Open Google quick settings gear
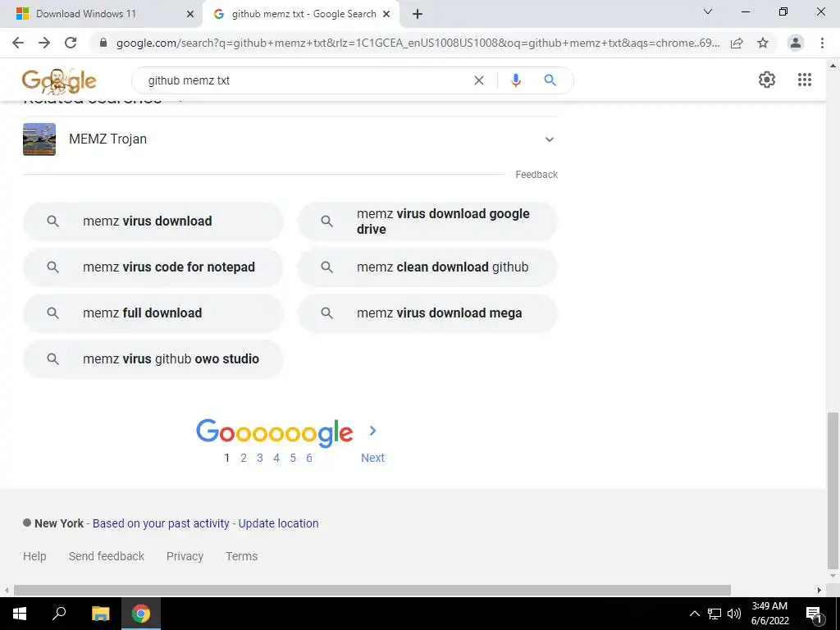 tap(767, 80)
